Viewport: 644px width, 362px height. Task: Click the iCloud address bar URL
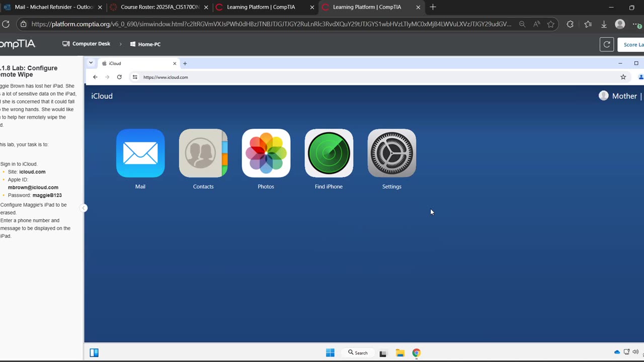point(166,77)
